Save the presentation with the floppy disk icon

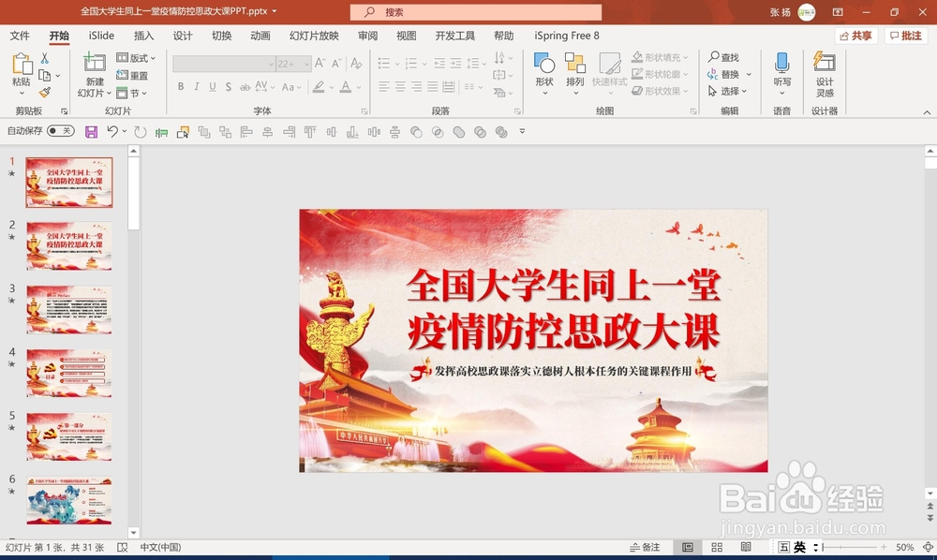[x=91, y=132]
